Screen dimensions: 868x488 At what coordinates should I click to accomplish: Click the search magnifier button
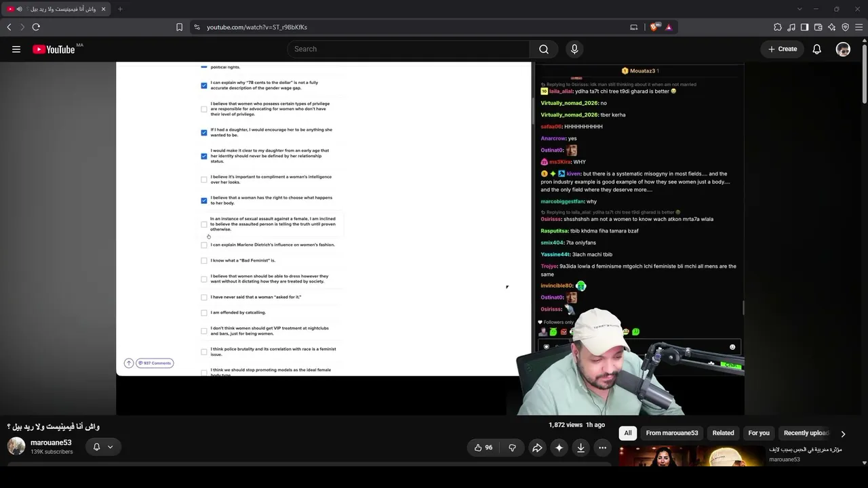point(544,49)
